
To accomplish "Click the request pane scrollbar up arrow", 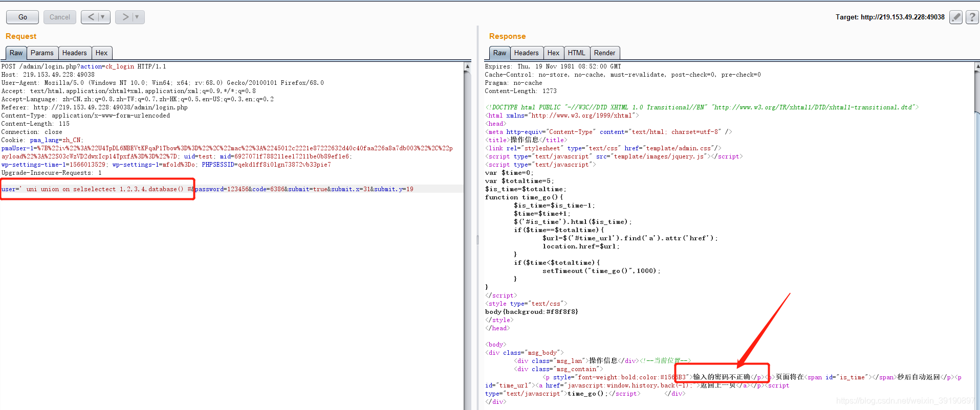I will [467, 66].
